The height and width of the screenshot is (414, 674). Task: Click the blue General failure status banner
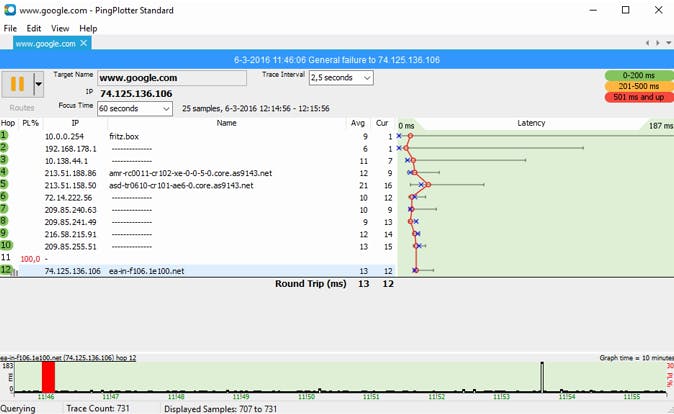click(x=337, y=60)
